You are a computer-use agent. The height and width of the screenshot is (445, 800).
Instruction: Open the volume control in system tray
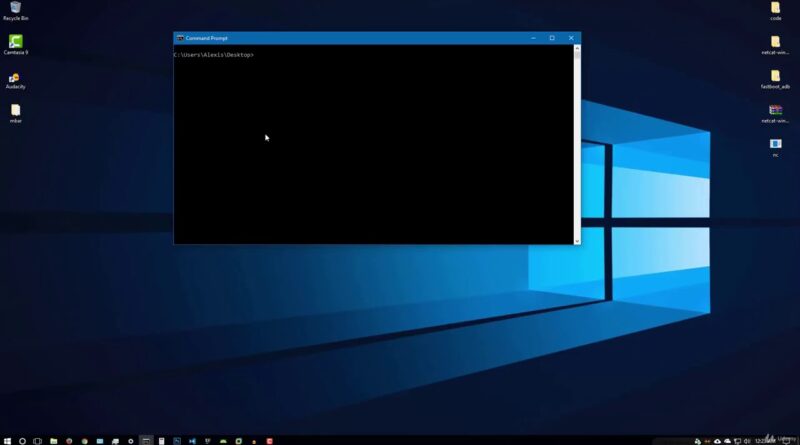pyautogui.click(x=747, y=441)
